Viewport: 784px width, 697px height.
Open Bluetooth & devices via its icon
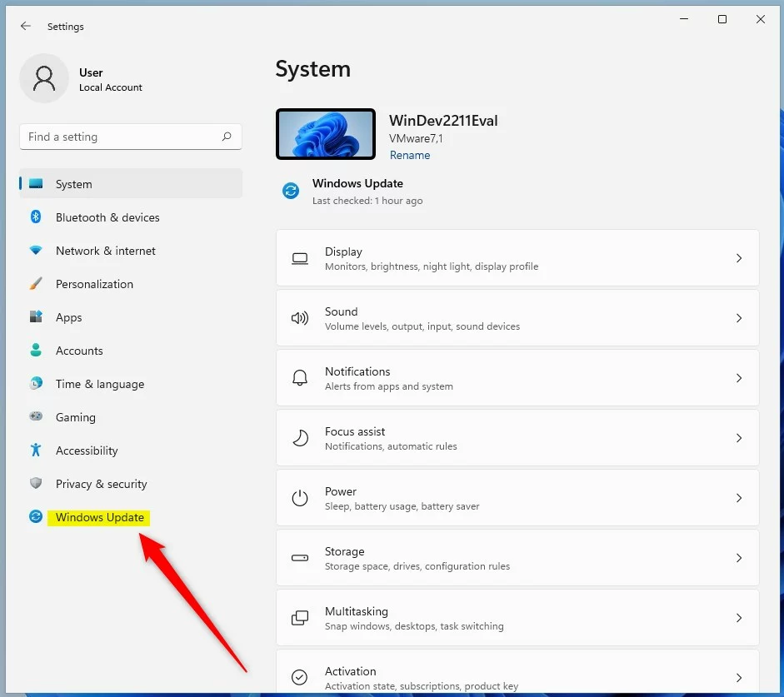[x=36, y=217]
